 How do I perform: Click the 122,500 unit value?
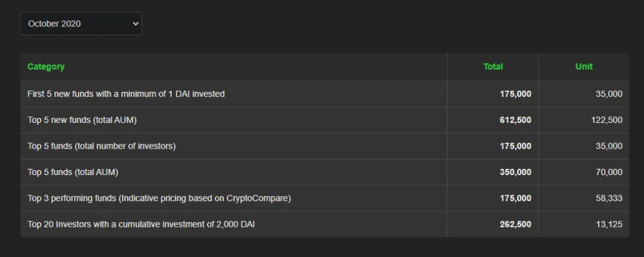tap(607, 120)
